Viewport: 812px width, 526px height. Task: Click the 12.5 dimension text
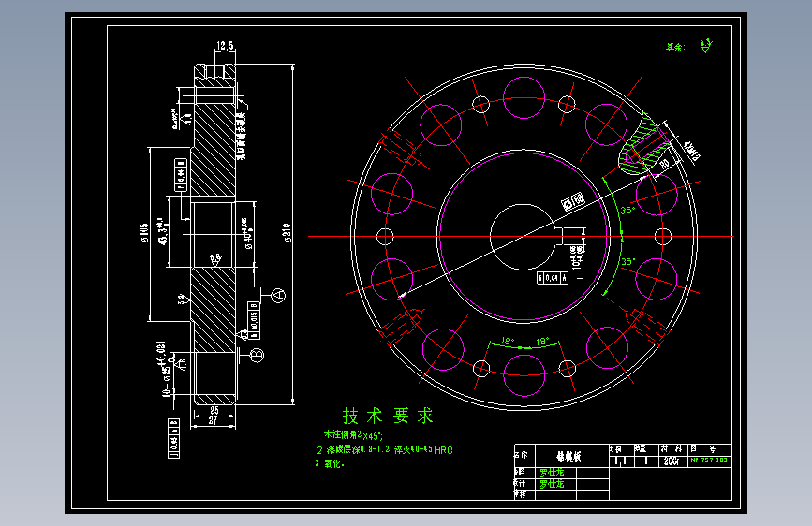tap(225, 46)
